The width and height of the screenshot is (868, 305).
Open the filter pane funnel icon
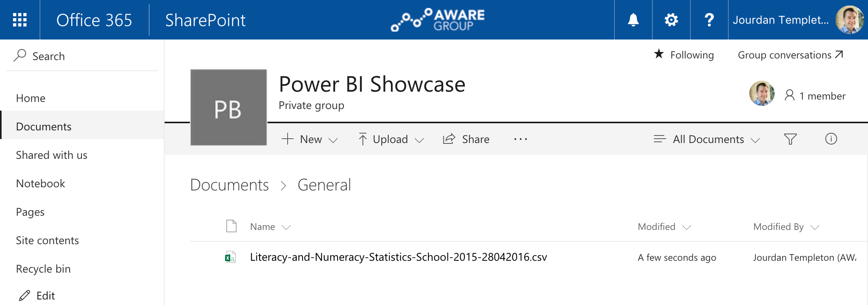790,139
